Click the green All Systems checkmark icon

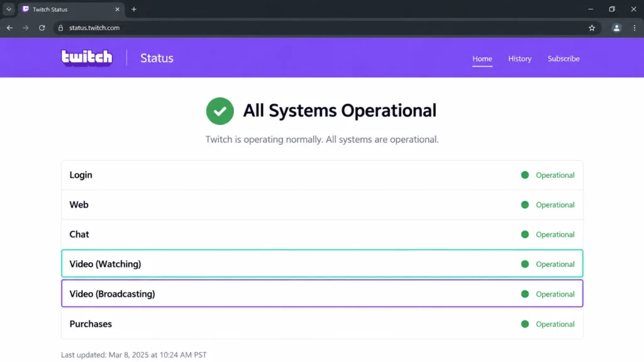220,111
